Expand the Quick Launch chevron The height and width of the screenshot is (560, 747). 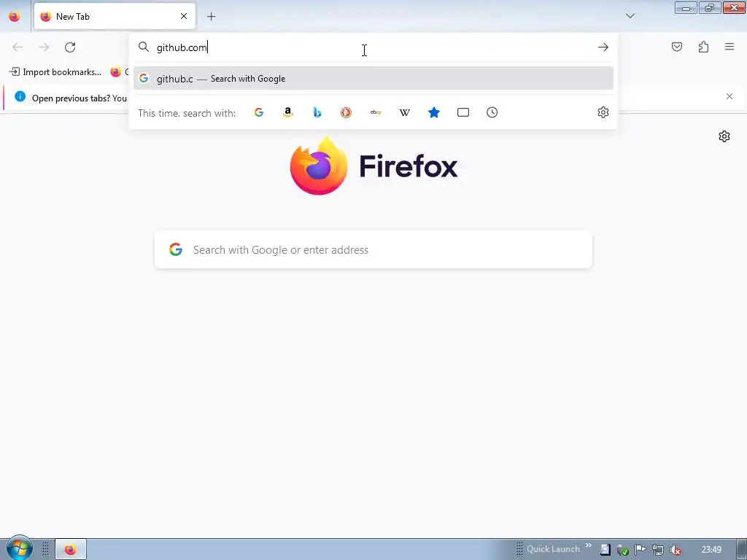pos(589,545)
